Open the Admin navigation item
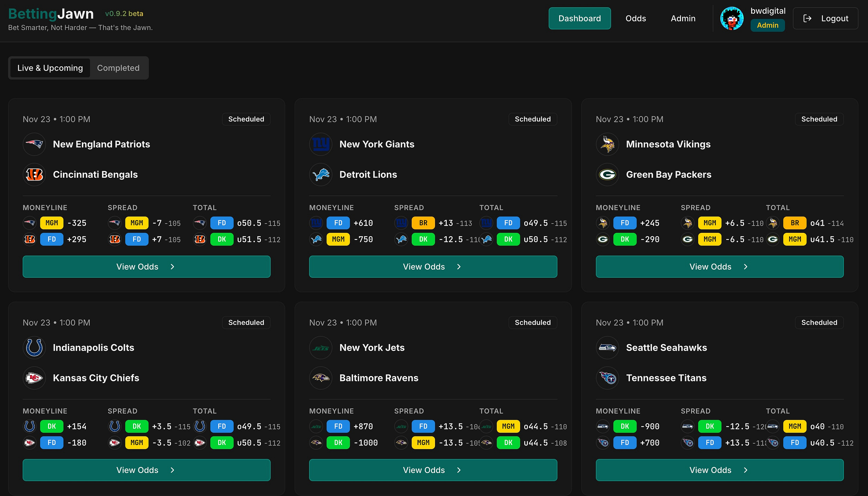Image resolution: width=868 pixels, height=496 pixels. [x=683, y=19]
